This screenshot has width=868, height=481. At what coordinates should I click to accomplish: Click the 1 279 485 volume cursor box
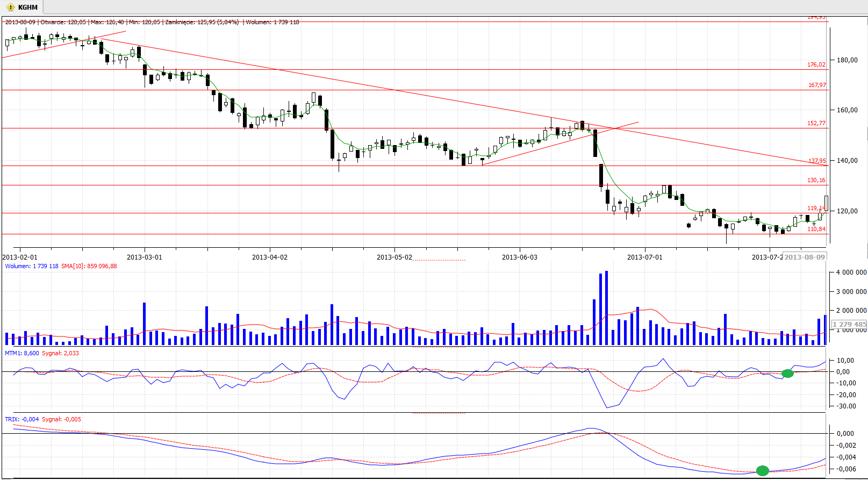coord(849,324)
